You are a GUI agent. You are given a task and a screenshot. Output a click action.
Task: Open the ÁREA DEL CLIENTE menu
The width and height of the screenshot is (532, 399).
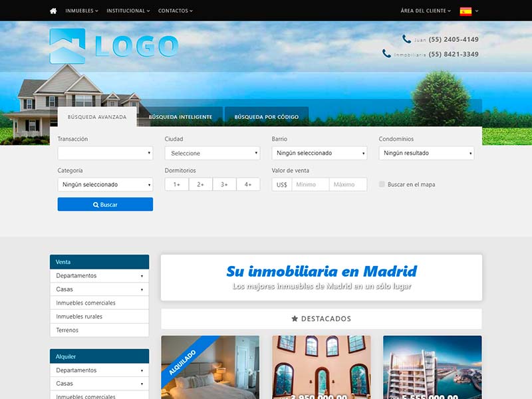(x=426, y=11)
